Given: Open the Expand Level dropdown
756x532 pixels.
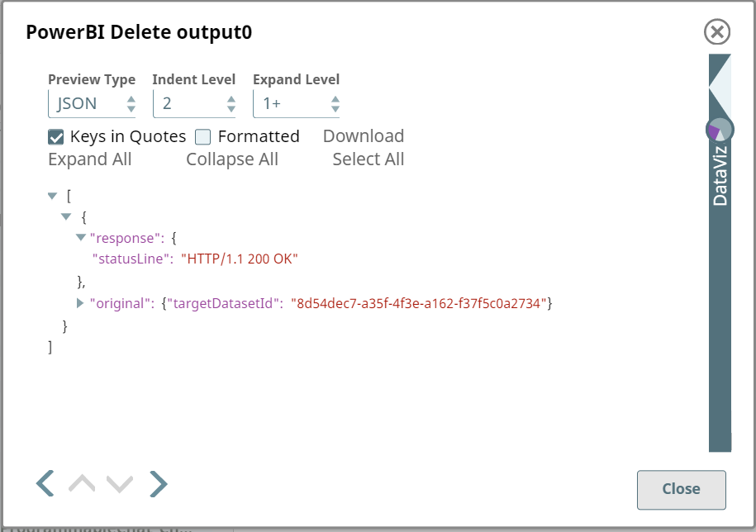Looking at the screenshot, I should tap(296, 103).
